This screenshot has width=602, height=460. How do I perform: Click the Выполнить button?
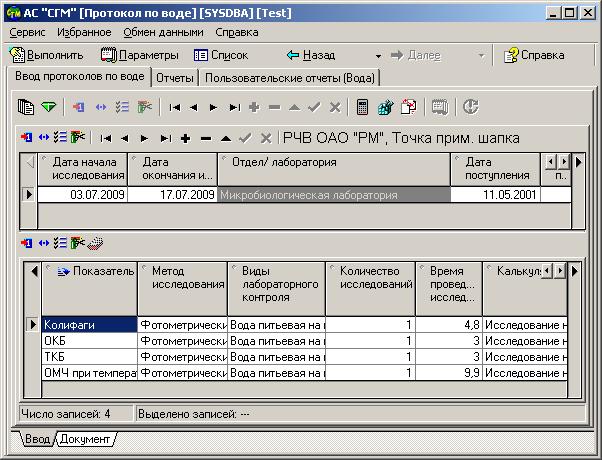pos(46,55)
